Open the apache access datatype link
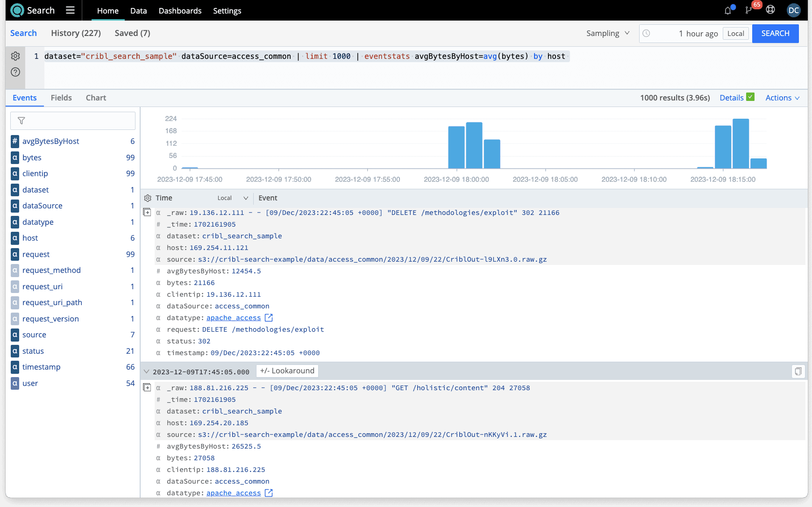The height and width of the screenshot is (507, 812). pyautogui.click(x=234, y=318)
